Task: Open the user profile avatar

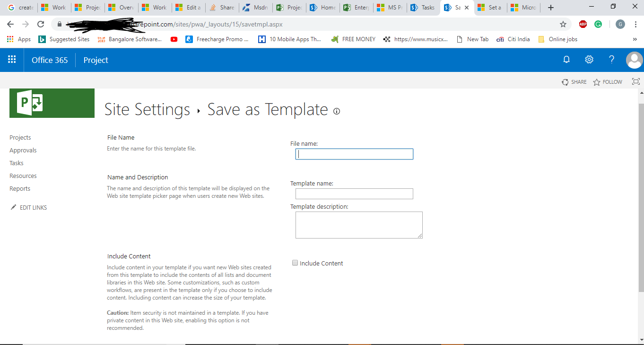Action: pos(634,60)
